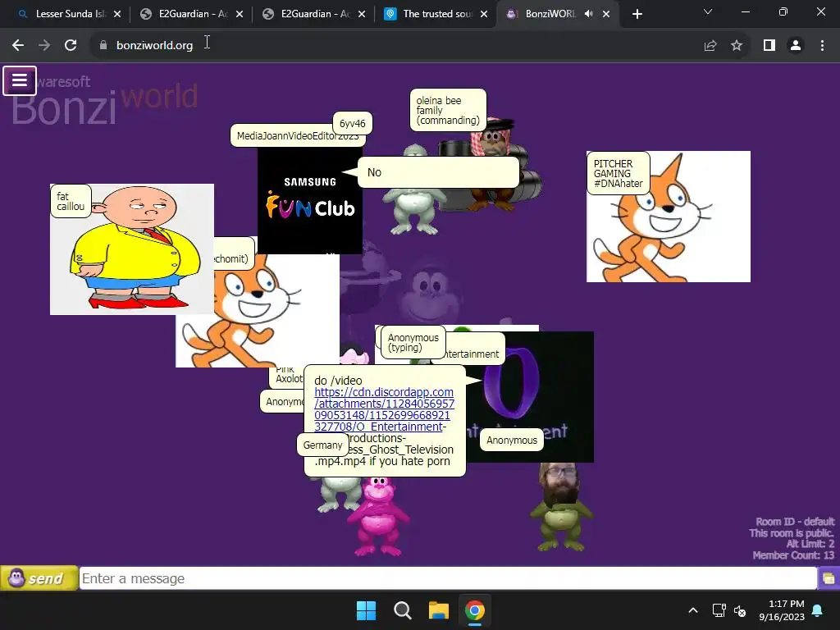
Task: Select MediaJoannVideoEditor2023 name tag
Action: (x=298, y=135)
